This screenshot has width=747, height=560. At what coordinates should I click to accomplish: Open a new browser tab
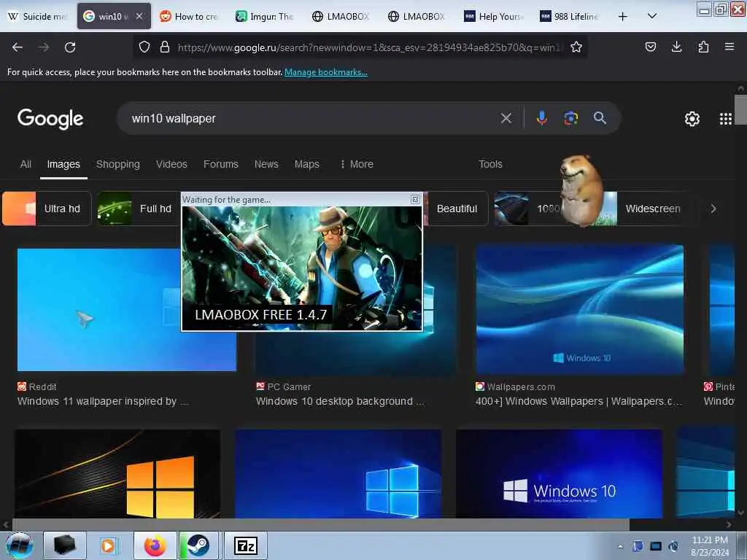coord(623,17)
